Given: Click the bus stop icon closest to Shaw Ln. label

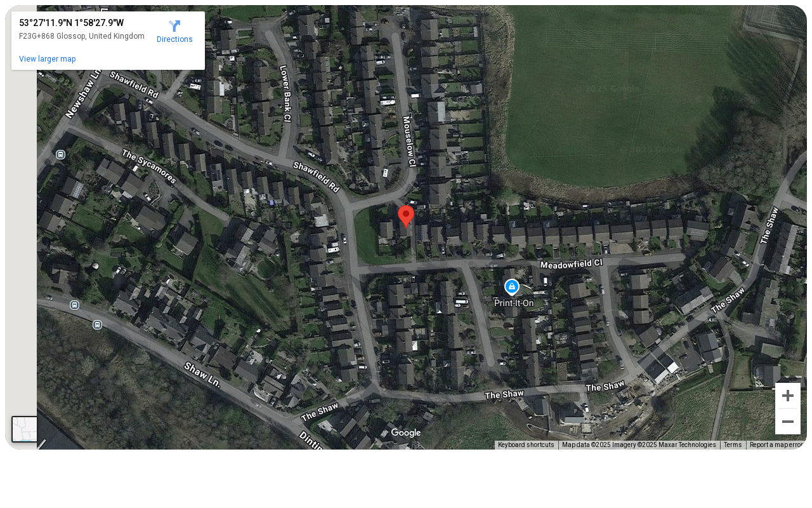Looking at the screenshot, I should click(97, 324).
